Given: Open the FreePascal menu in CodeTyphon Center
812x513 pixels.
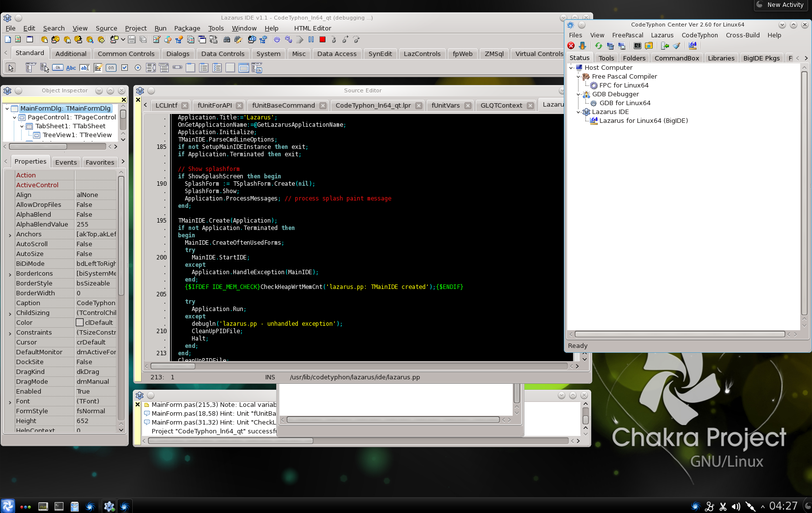Looking at the screenshot, I should click(628, 35).
